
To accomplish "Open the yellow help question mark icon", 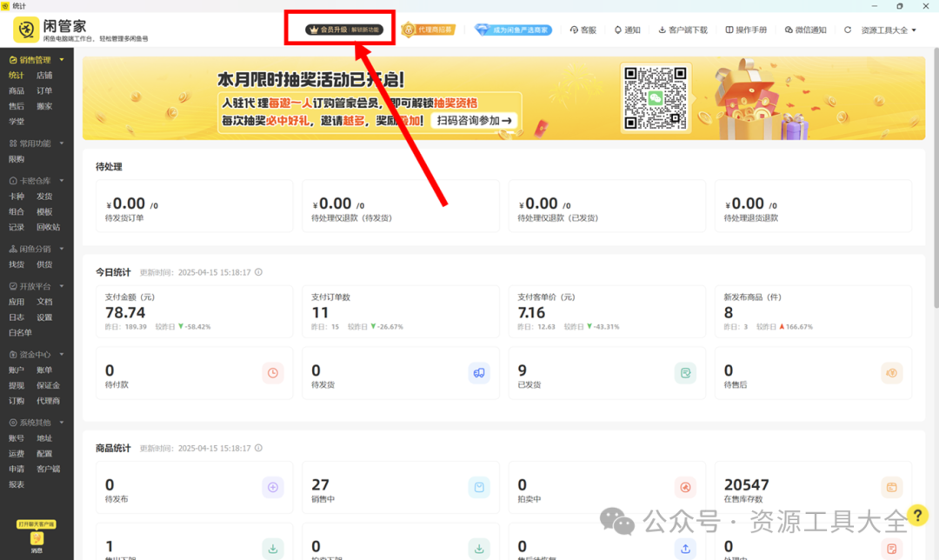I will coord(919,516).
